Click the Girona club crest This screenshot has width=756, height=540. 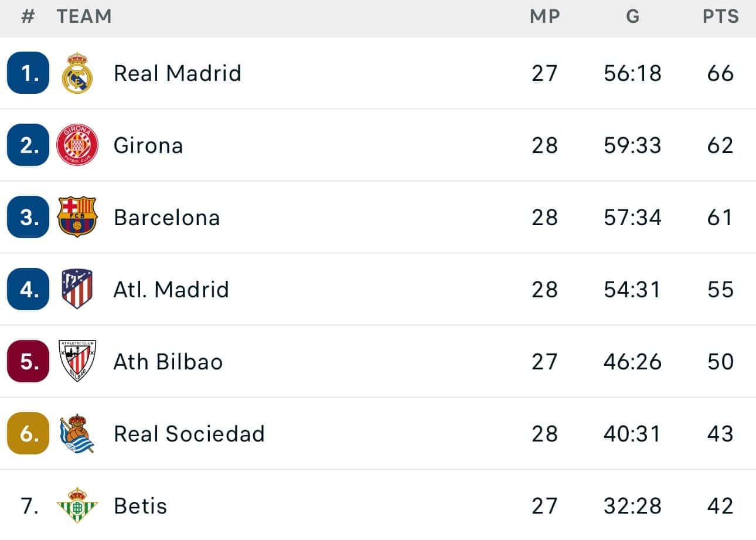(x=77, y=145)
